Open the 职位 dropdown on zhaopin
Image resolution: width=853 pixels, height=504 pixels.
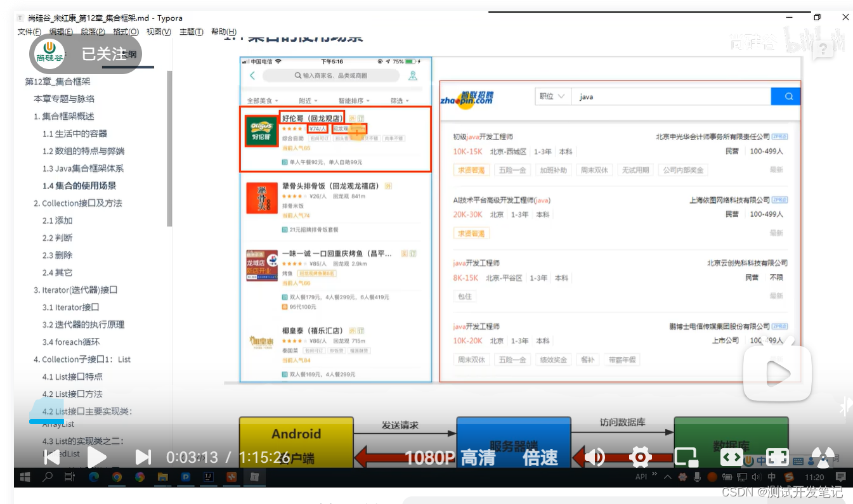[552, 96]
